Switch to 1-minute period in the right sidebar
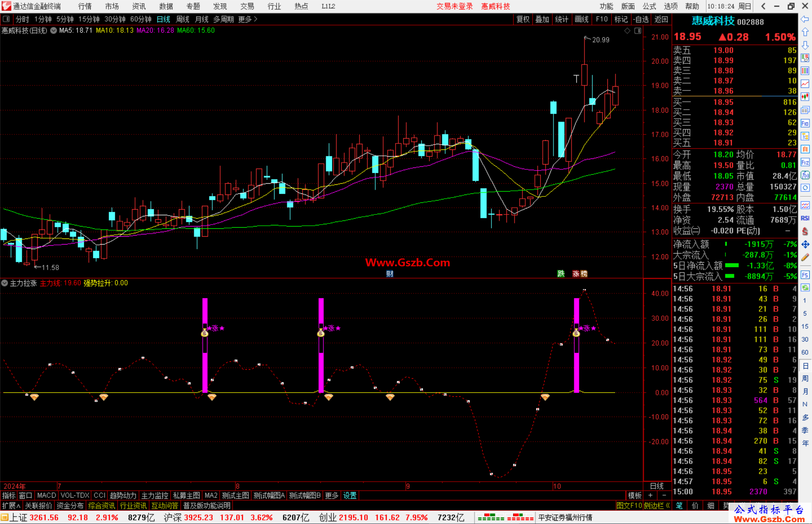This screenshot has height=524, width=812. 805,301
